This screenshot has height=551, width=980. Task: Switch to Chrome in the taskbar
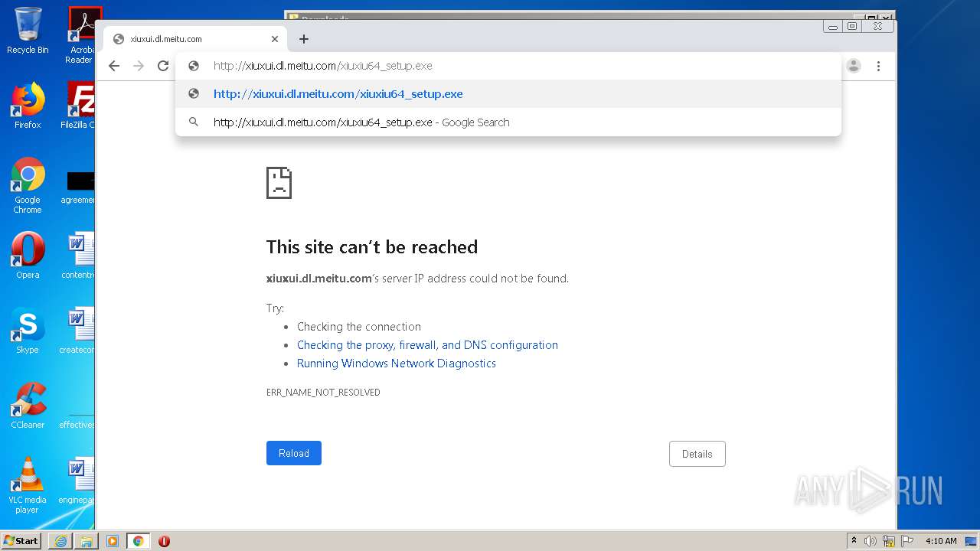(139, 541)
